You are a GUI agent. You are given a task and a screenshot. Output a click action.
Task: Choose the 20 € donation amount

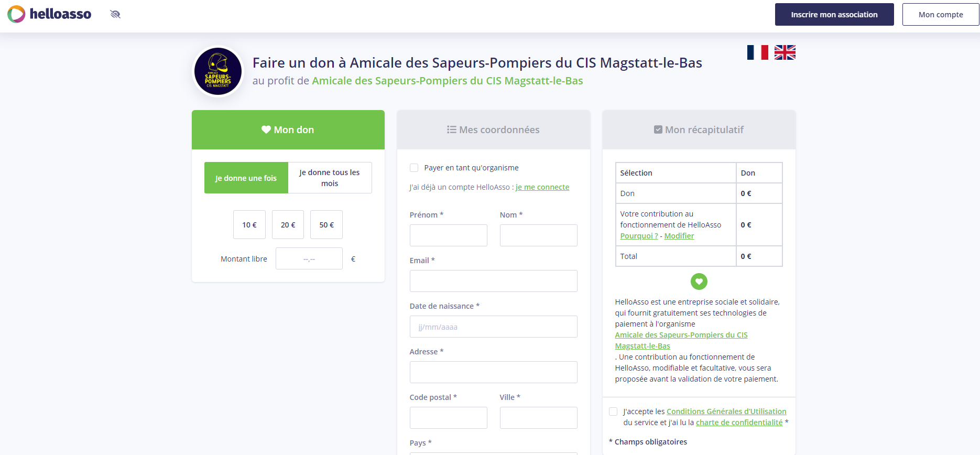point(288,224)
